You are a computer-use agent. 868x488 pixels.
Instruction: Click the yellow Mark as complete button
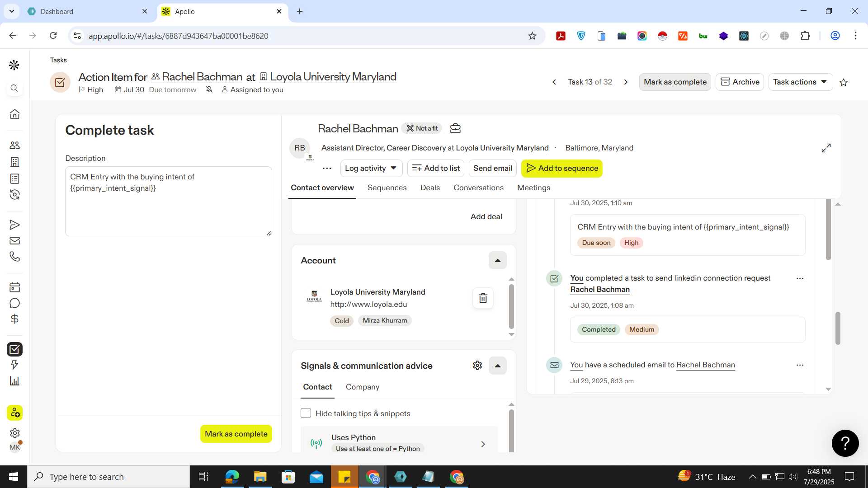[236, 434]
